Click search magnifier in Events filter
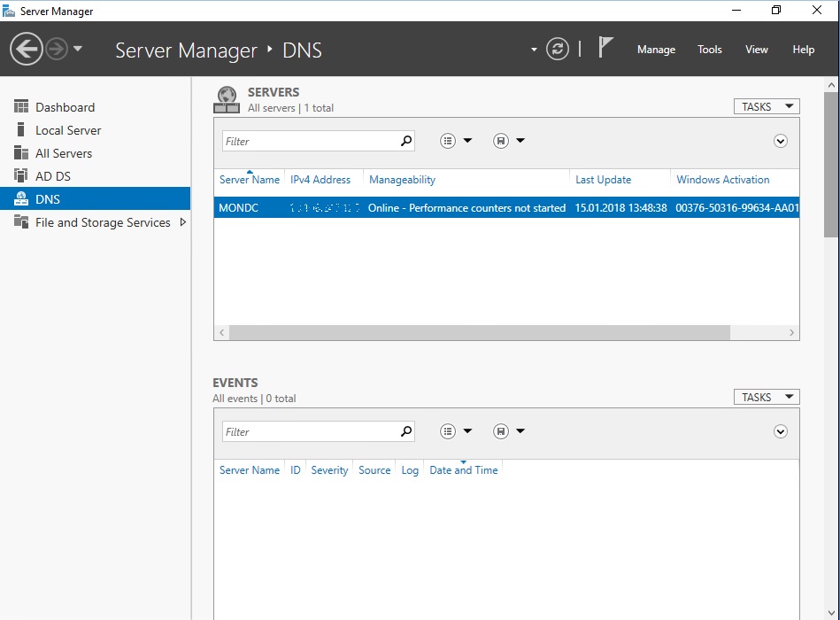The image size is (840, 620). tap(406, 431)
